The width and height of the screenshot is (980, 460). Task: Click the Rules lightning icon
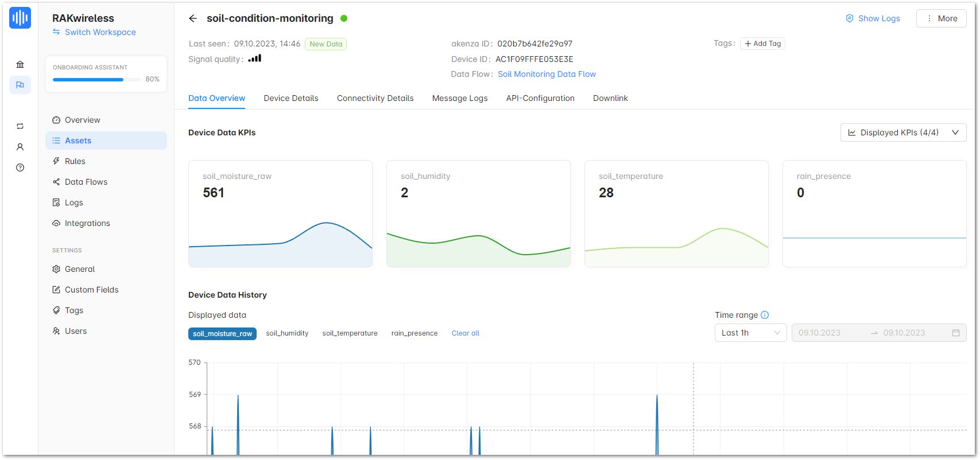(56, 161)
